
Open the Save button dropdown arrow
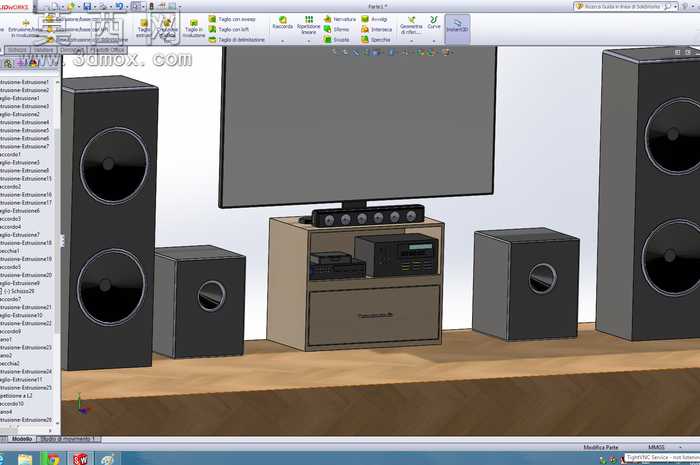point(95,7)
